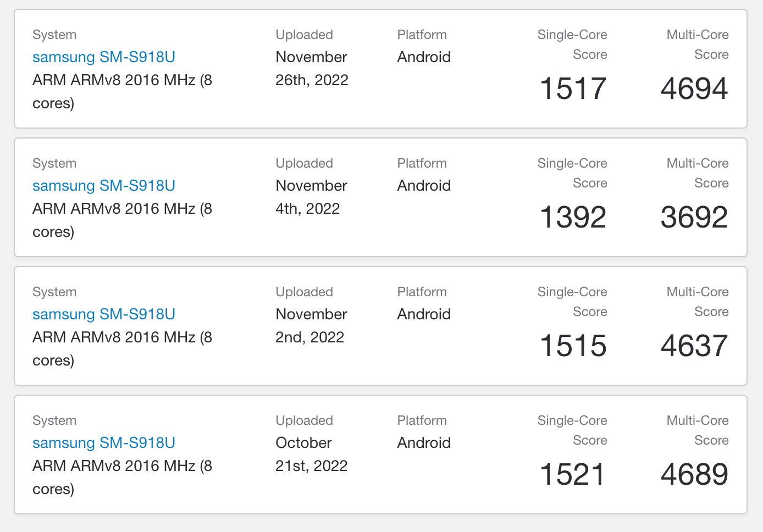Select the November 2nd, 2022 upload date

(311, 326)
